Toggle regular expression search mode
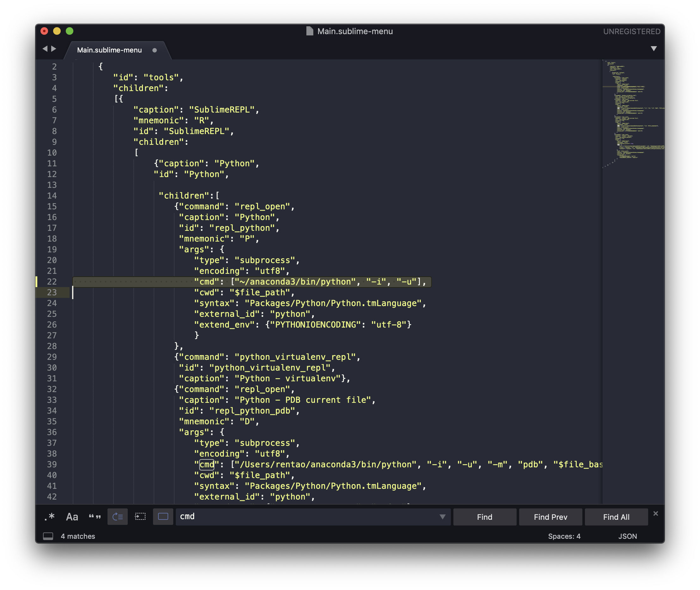The image size is (700, 590). click(x=50, y=517)
